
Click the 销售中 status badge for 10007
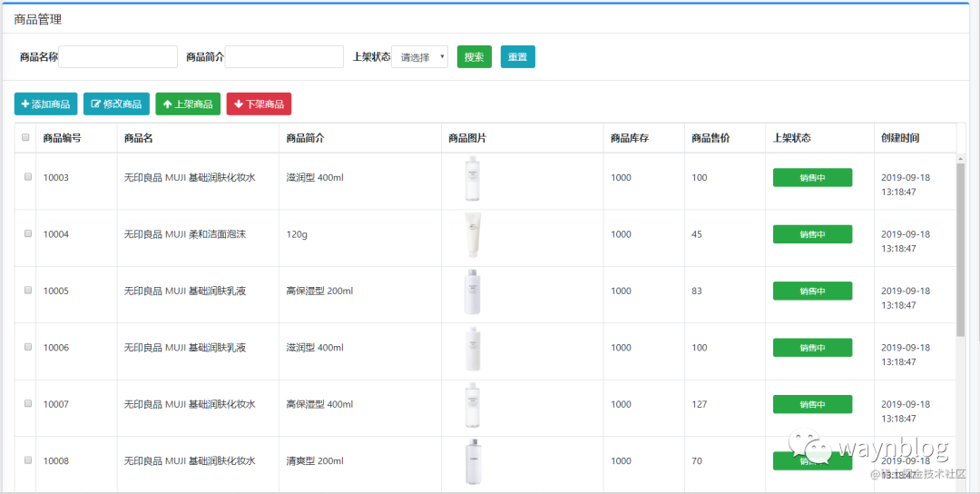812,405
